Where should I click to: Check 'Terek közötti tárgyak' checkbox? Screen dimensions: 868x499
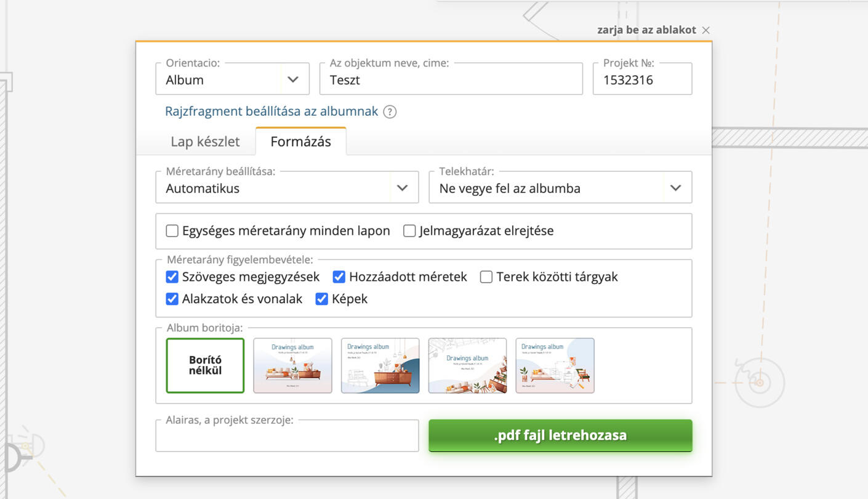pos(486,277)
